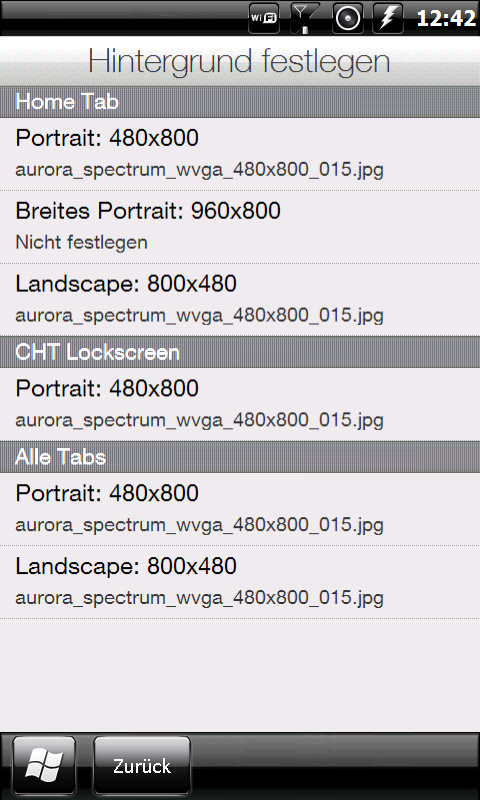Image resolution: width=480 pixels, height=800 pixels.
Task: Click the Hintergrund festlegen title
Action: tap(239, 62)
